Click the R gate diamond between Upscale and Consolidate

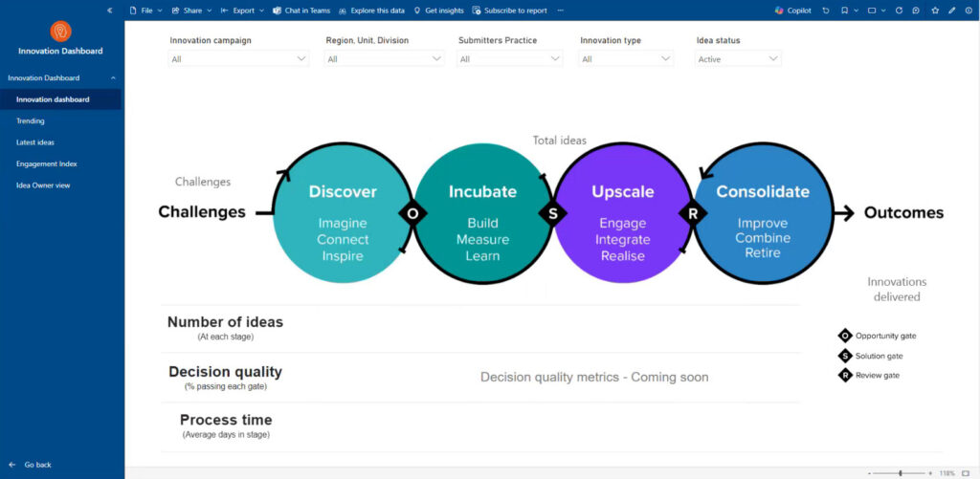693,213
